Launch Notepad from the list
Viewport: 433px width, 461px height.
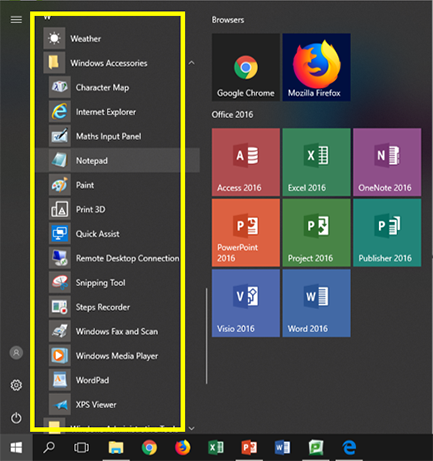click(x=118, y=160)
